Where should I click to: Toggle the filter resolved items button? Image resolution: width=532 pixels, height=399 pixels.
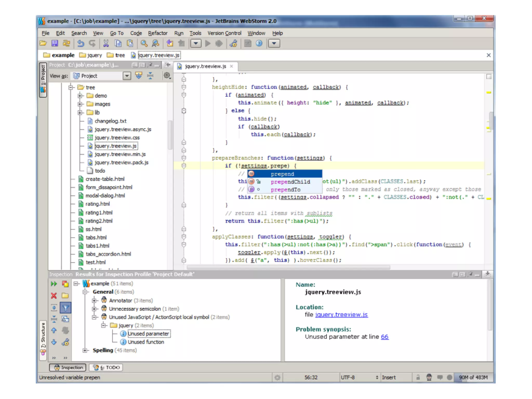(x=65, y=308)
